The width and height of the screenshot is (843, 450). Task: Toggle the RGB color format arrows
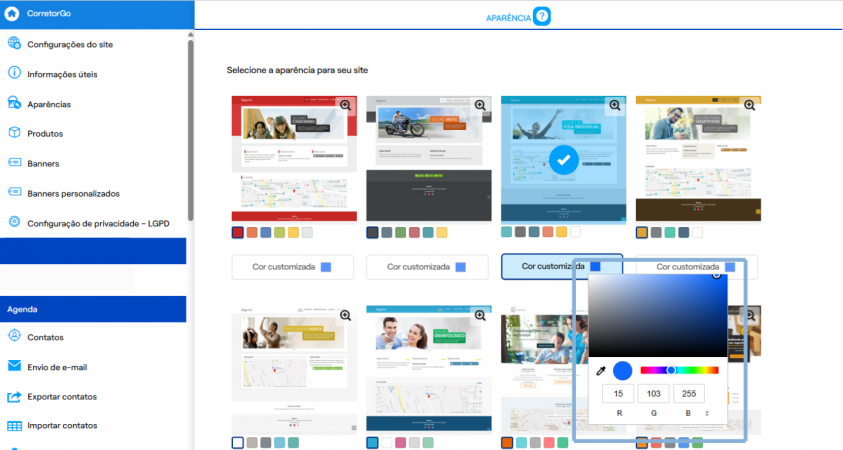pos(707,413)
